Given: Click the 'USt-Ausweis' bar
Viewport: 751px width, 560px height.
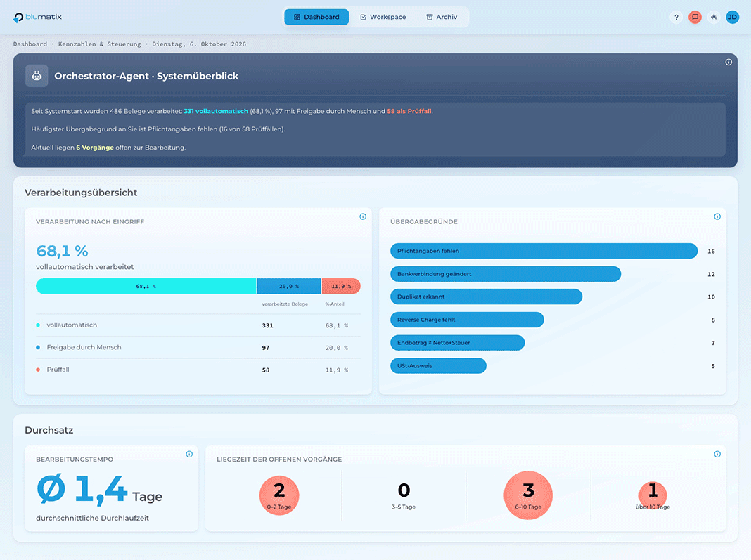Looking at the screenshot, I should [x=438, y=365].
